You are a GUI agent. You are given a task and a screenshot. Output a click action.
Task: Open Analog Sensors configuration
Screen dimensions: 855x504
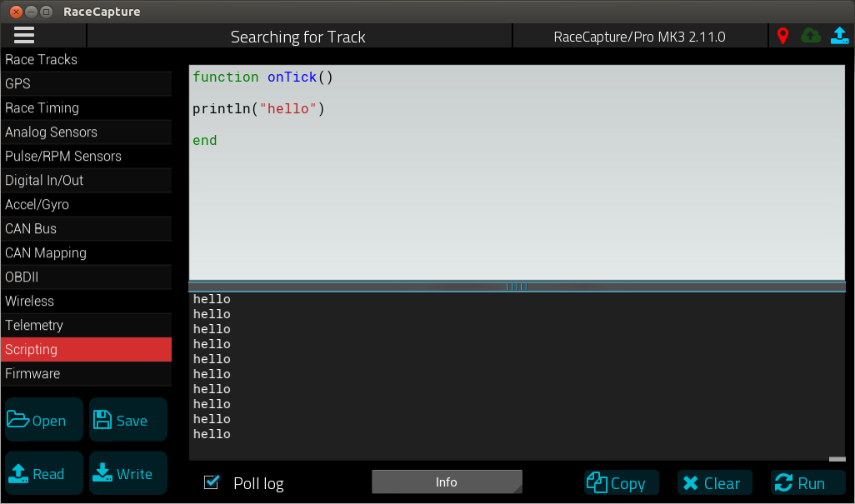pos(86,132)
